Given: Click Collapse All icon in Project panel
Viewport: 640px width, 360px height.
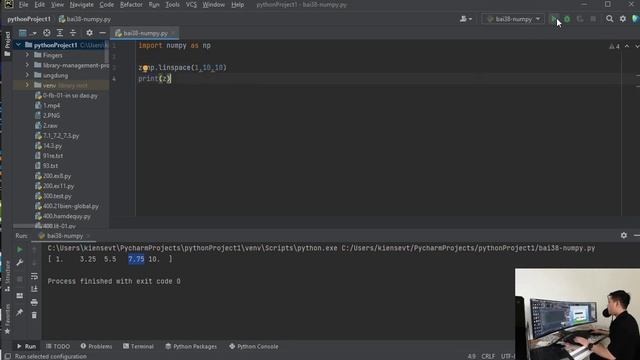Looking at the screenshot, I should (73, 33).
